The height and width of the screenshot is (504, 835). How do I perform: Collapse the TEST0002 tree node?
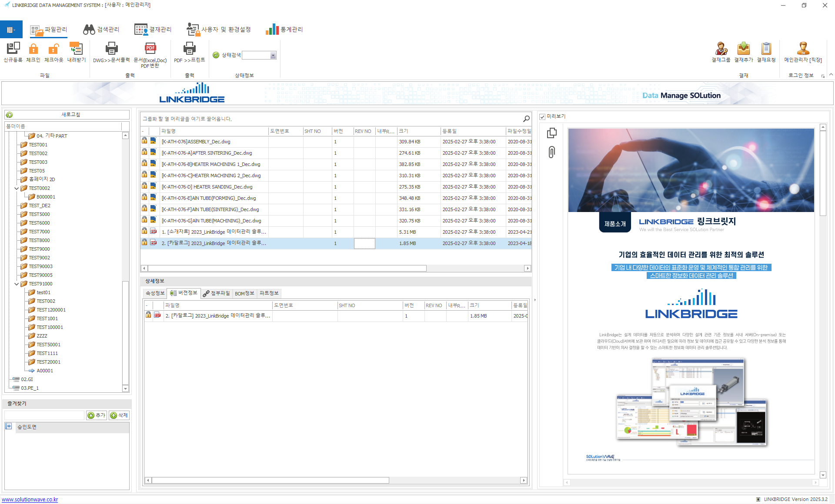pos(17,188)
